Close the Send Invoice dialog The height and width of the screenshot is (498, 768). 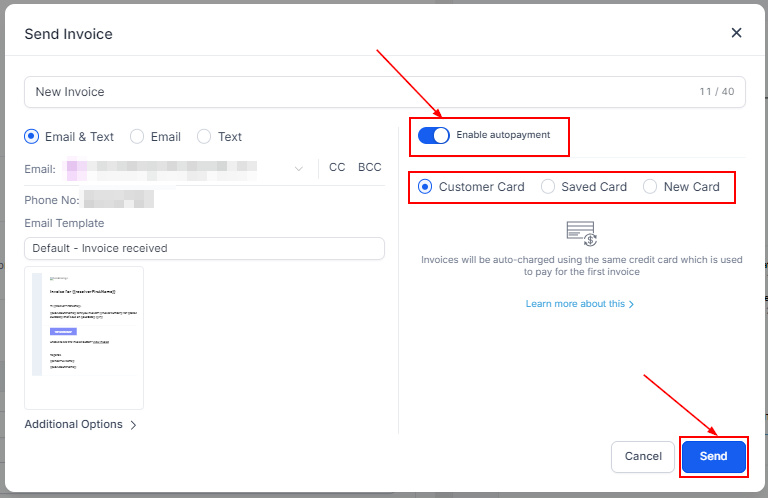(736, 33)
